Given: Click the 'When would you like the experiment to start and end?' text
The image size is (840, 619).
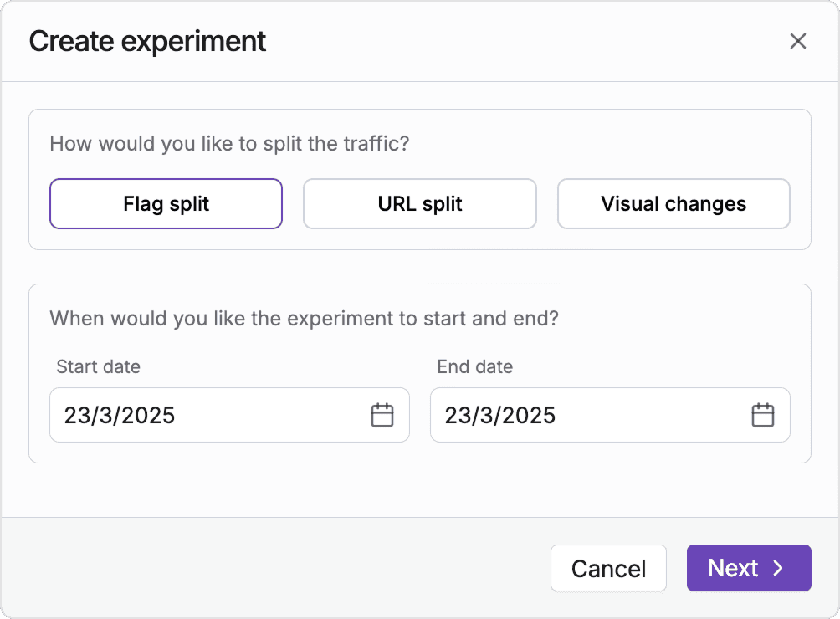Looking at the screenshot, I should point(305,318).
